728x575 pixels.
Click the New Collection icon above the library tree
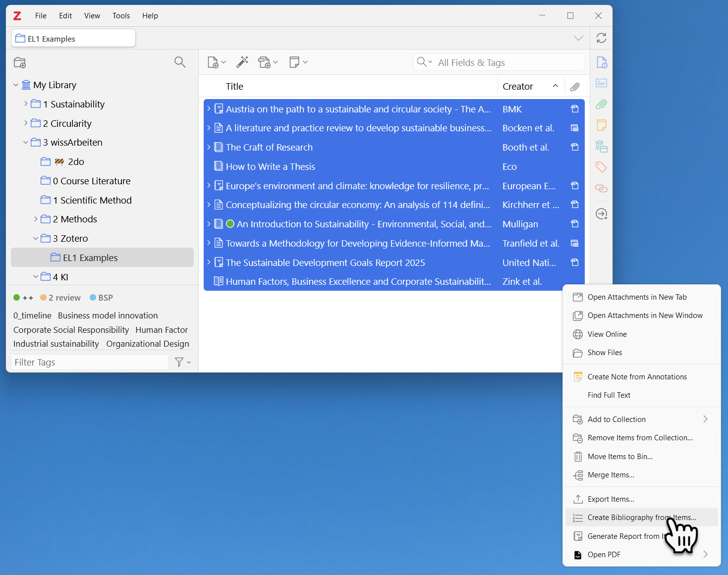20,62
